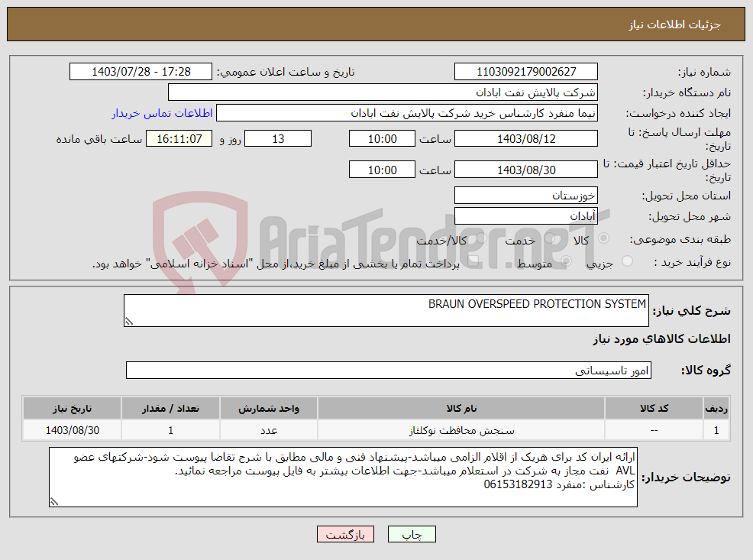Click the چاپ (print) button
The image size is (753, 560).
[x=412, y=534]
